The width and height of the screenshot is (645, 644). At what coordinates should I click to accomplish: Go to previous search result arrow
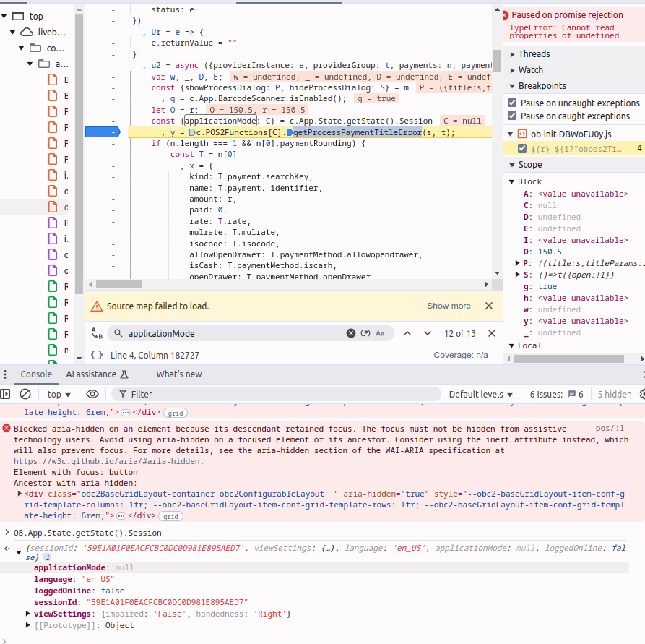pos(407,333)
